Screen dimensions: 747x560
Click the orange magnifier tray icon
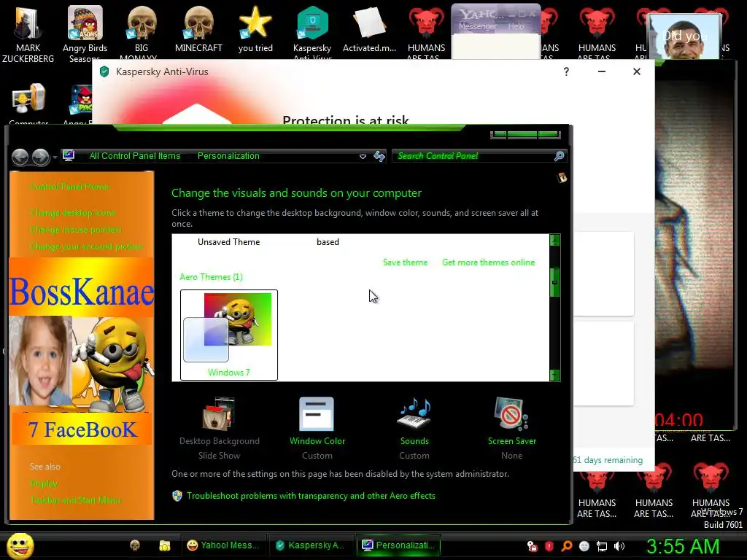click(567, 546)
